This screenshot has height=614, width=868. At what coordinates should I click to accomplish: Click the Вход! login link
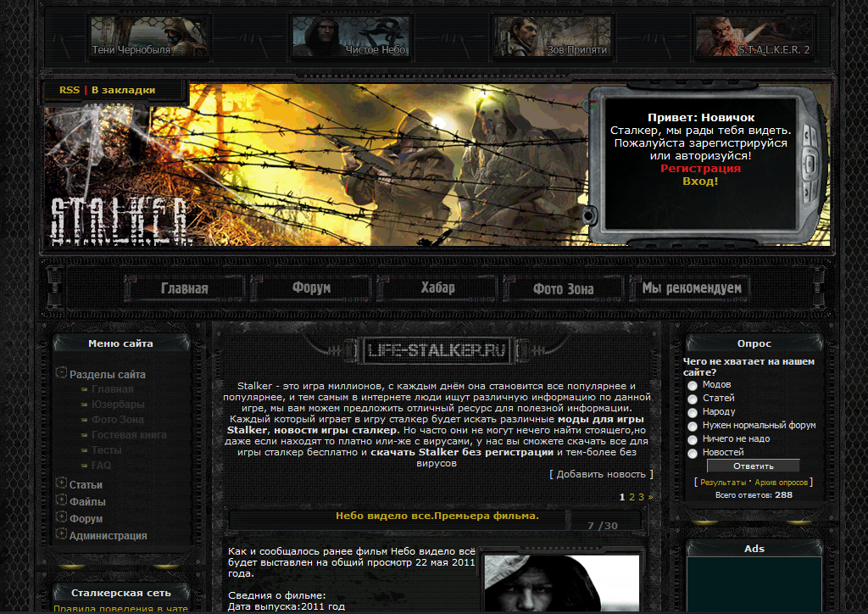click(x=700, y=181)
